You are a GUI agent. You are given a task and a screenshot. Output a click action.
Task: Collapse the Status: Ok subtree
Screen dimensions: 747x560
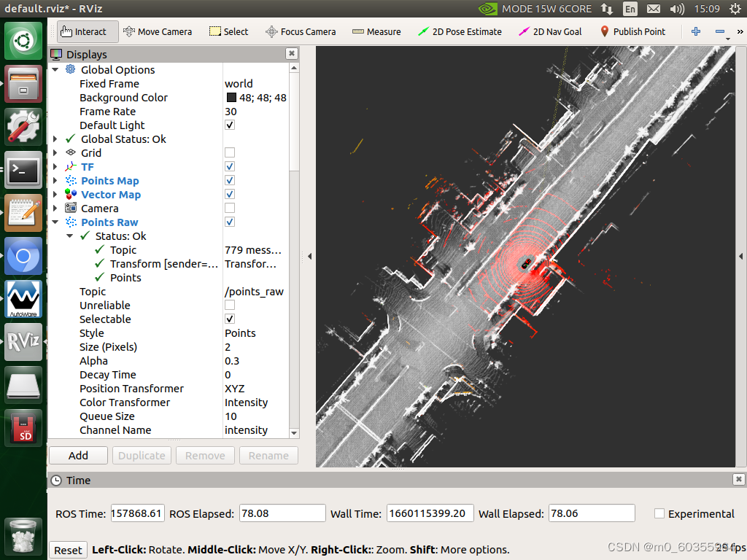tap(69, 236)
